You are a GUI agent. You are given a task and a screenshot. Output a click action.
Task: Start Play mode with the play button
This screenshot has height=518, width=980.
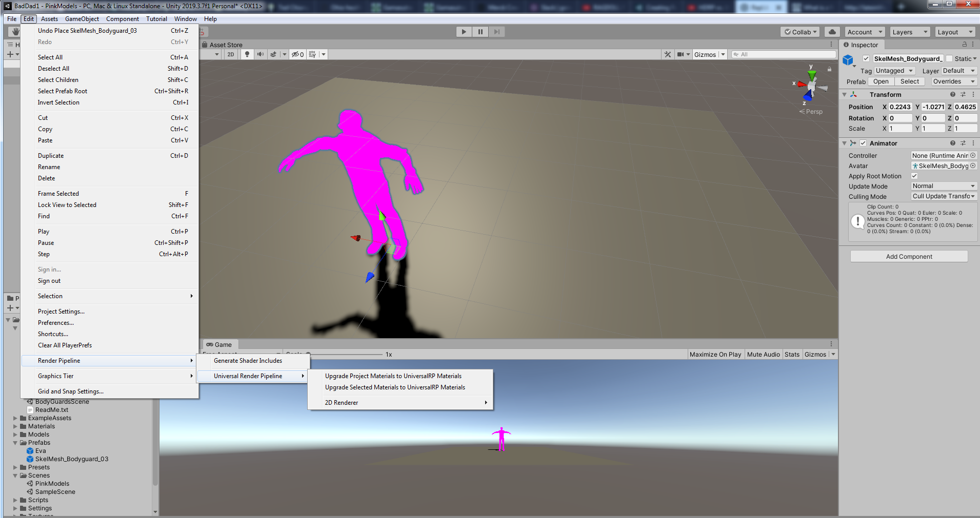tap(464, 32)
